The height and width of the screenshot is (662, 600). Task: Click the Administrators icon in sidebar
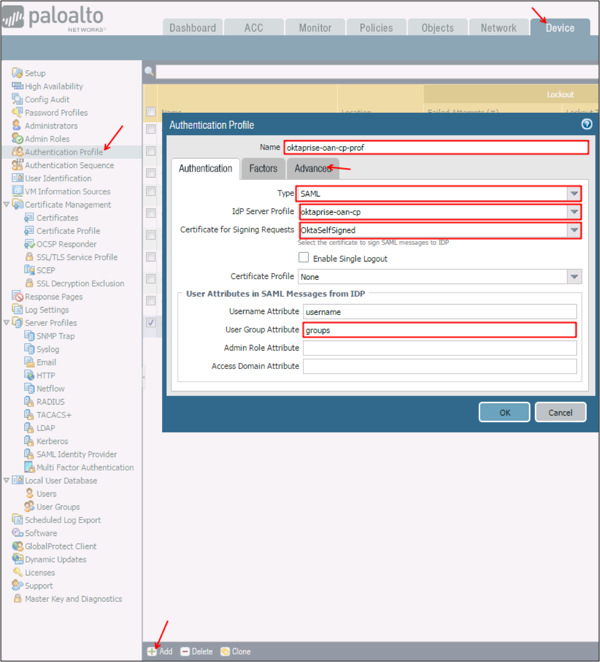pyautogui.click(x=17, y=126)
